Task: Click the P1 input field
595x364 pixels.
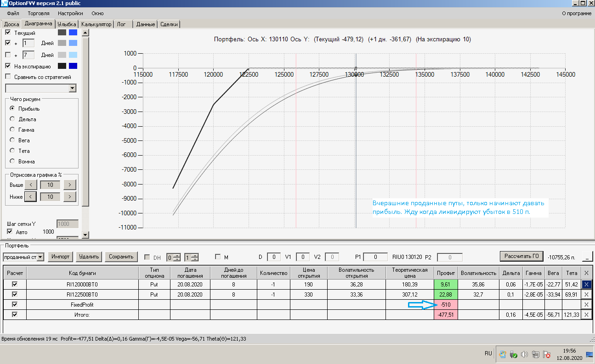Action: pos(375,257)
